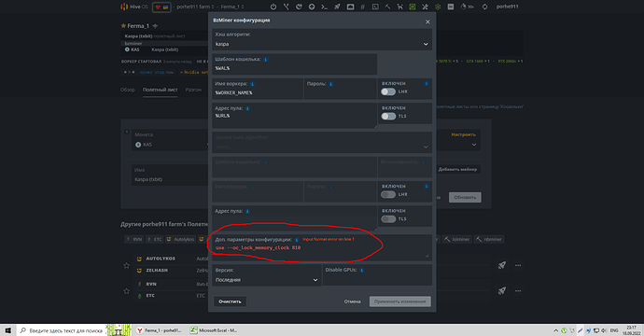Image resolution: width=644 pixels, height=336 pixels.
Task: Click the Очистить button
Action: pyautogui.click(x=230, y=301)
